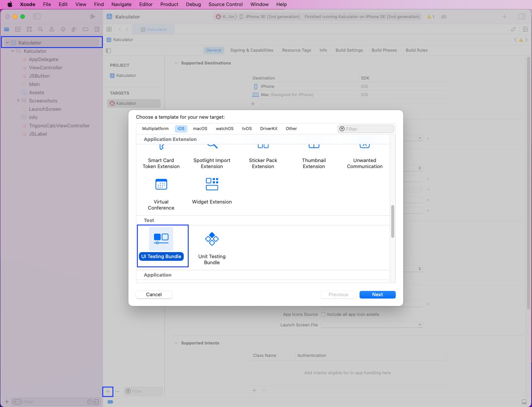Open the Build Phases tab
The height and width of the screenshot is (407, 532).
(x=384, y=50)
